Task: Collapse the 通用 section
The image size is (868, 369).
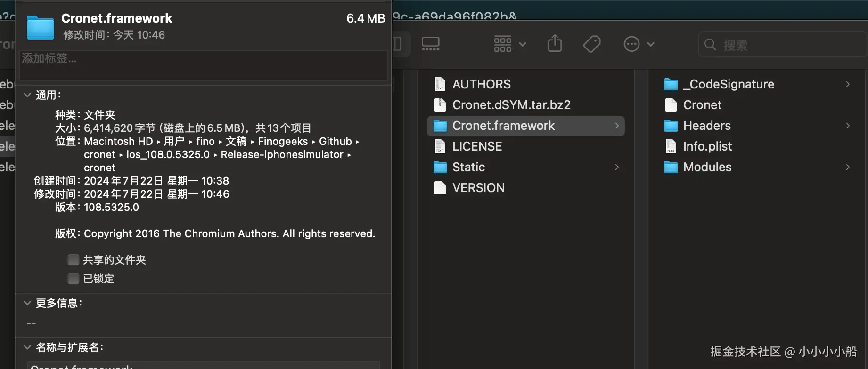Action: pos(27,95)
